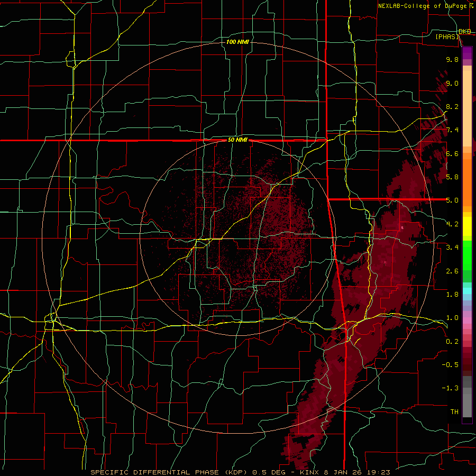Click the 100 NMI range ring label

[x=237, y=42]
